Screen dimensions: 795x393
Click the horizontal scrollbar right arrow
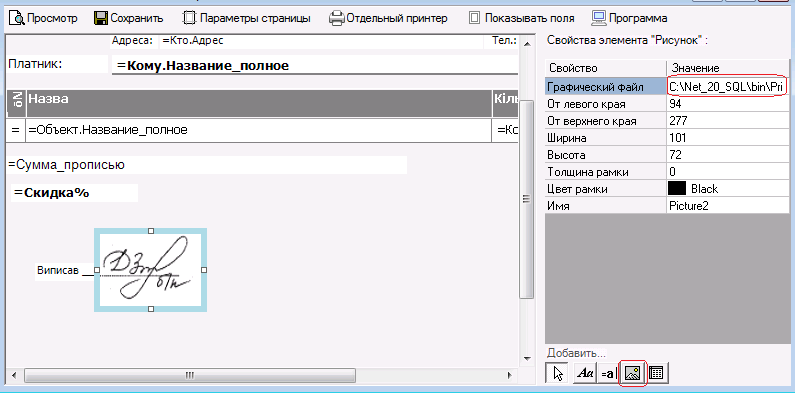point(510,375)
